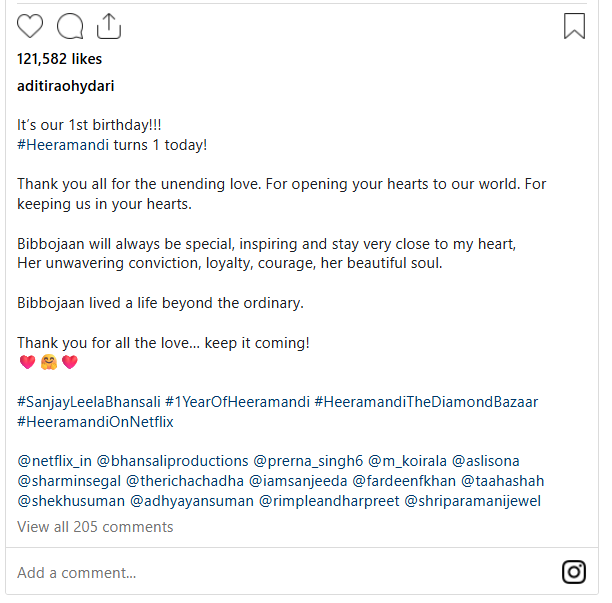
Task: Open comments via the speech bubble icon
Action: point(70,26)
